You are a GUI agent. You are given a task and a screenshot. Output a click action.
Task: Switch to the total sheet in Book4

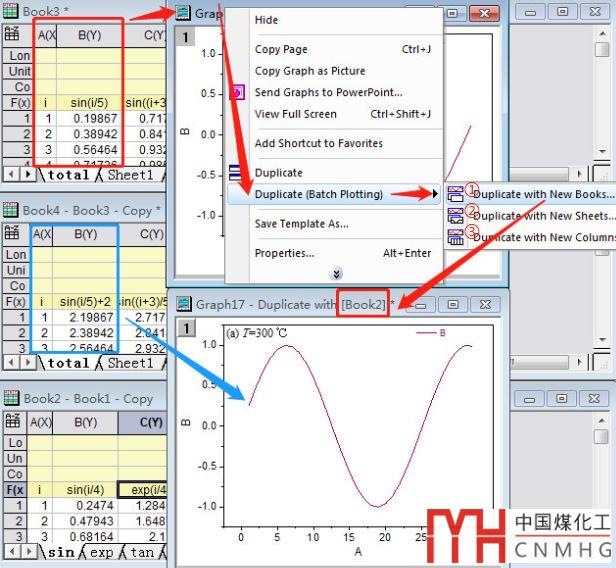click(x=68, y=363)
